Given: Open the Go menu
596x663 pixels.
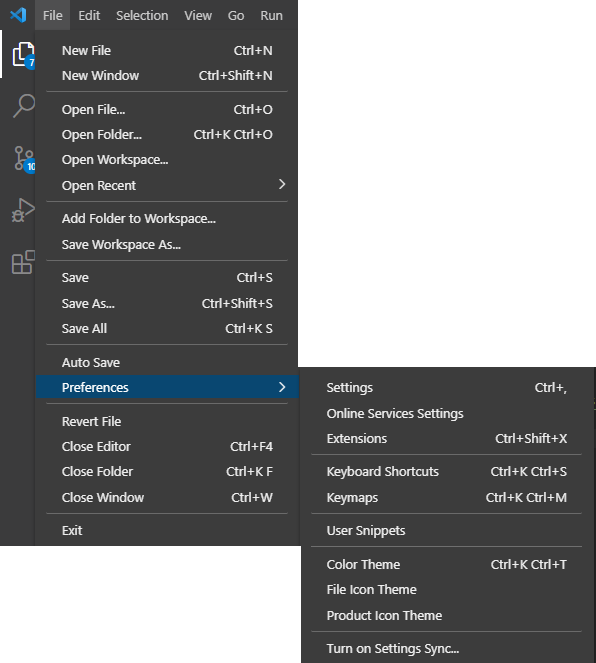Looking at the screenshot, I should [236, 15].
